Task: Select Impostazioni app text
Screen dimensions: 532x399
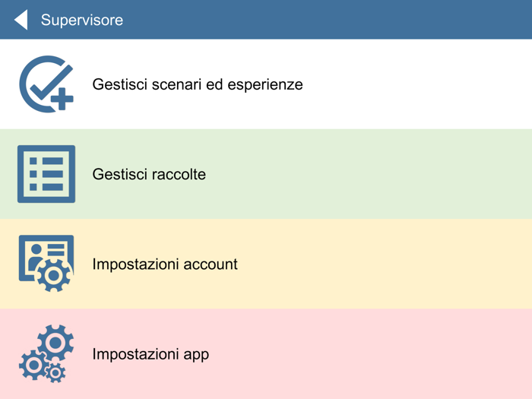Action: click(150, 354)
